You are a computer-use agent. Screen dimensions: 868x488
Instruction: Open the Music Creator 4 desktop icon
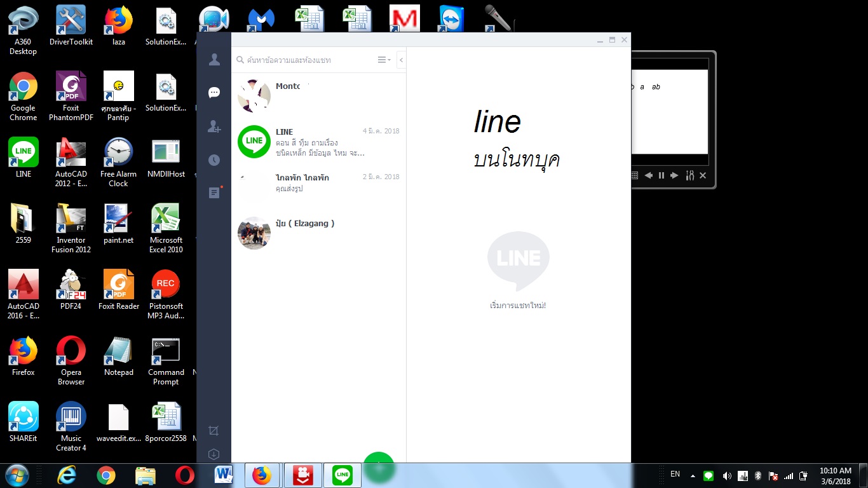(x=71, y=427)
